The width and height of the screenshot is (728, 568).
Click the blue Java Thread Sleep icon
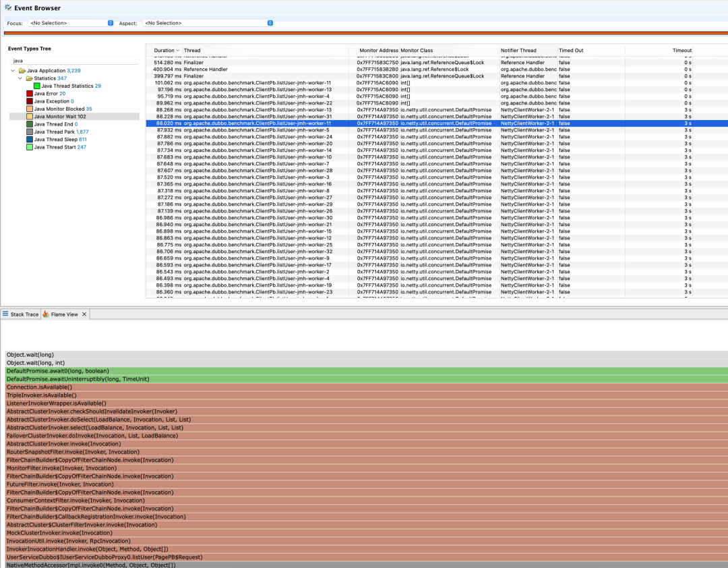pos(30,140)
